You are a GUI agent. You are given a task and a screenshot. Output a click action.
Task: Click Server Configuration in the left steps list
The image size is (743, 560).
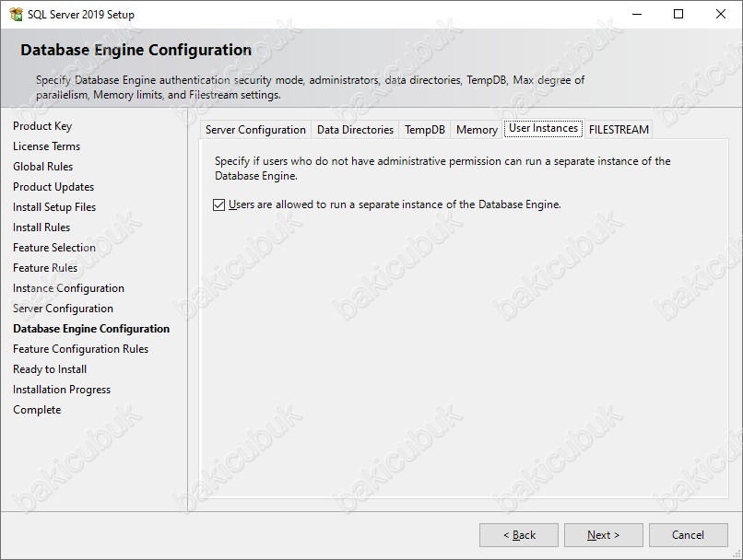pos(63,309)
